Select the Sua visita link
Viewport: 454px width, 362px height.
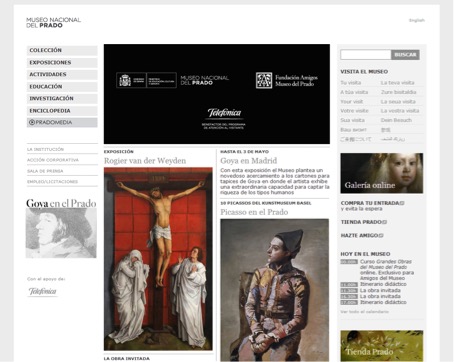click(352, 120)
